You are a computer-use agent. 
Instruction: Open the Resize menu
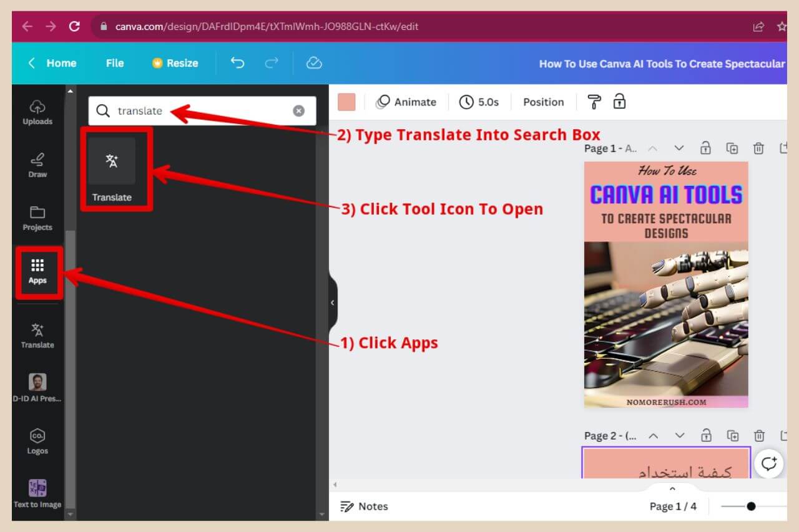coord(175,63)
